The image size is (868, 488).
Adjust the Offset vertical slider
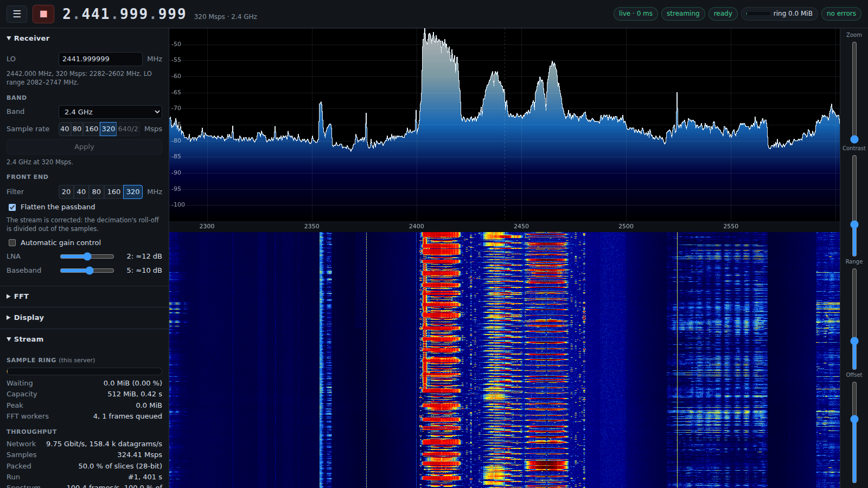[854, 432]
